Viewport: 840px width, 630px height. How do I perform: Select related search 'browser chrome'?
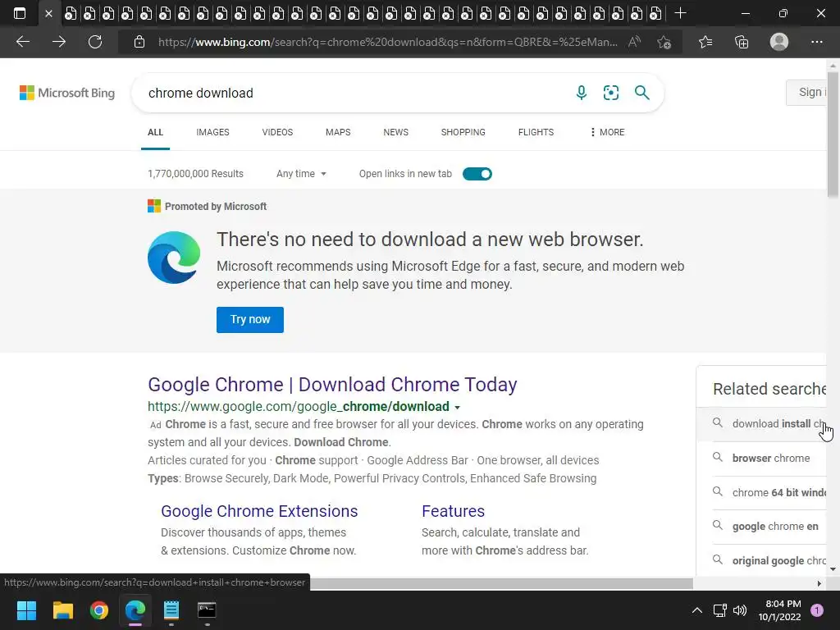pos(762,458)
